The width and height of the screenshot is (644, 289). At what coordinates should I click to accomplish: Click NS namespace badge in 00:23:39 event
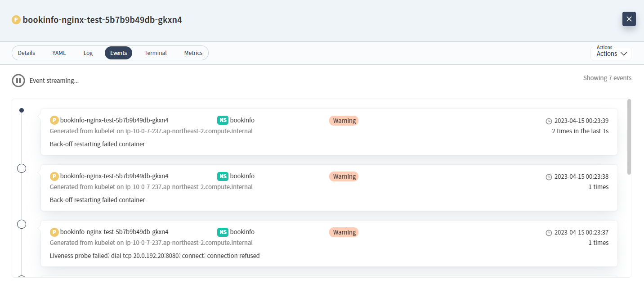(x=223, y=120)
